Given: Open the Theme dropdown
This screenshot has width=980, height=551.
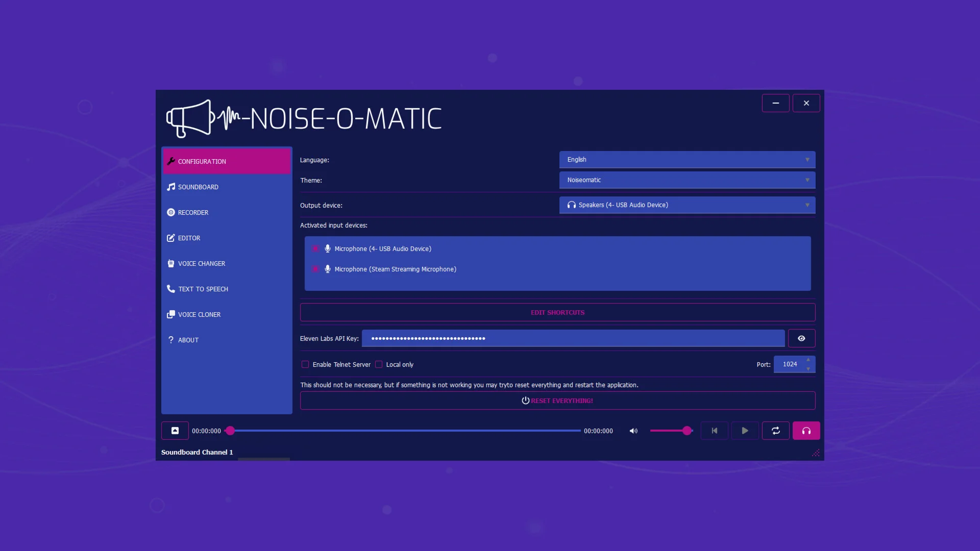Looking at the screenshot, I should coord(687,180).
